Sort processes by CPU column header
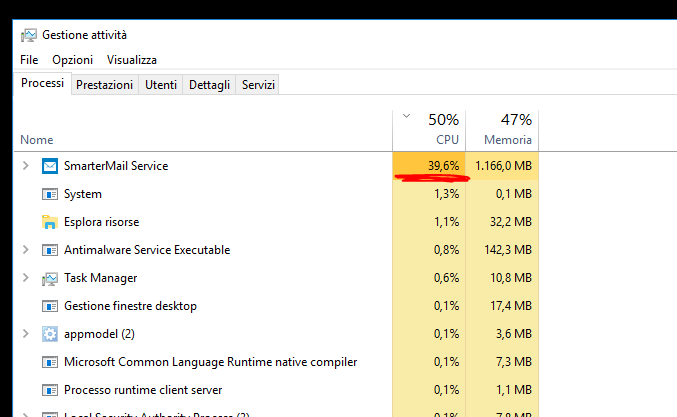The height and width of the screenshot is (417, 677). tap(431, 130)
